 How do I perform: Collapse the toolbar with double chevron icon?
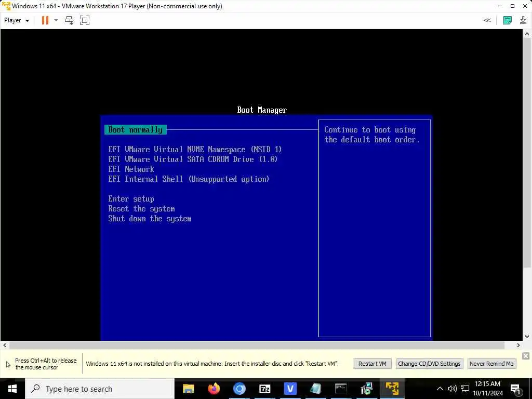click(x=487, y=20)
